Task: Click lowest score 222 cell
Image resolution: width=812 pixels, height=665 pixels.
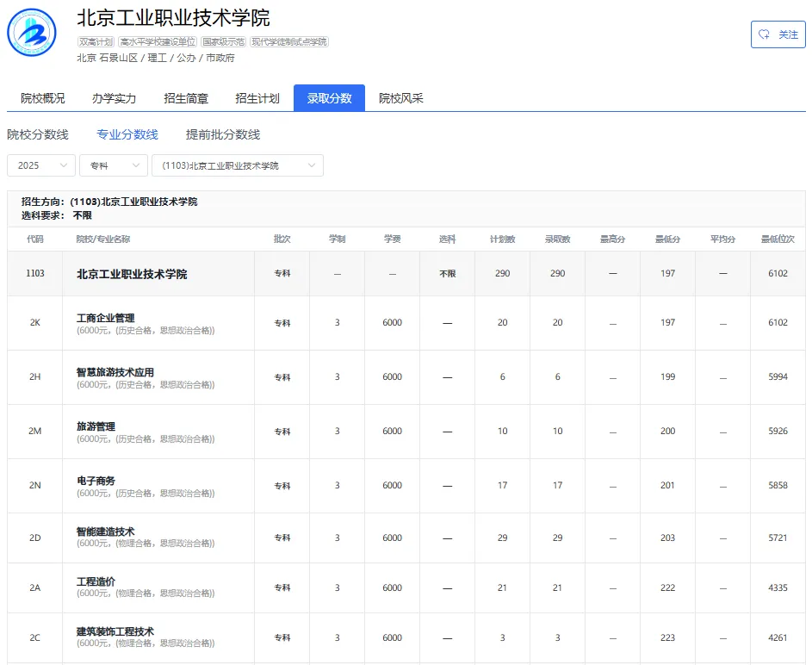Action: (667, 587)
